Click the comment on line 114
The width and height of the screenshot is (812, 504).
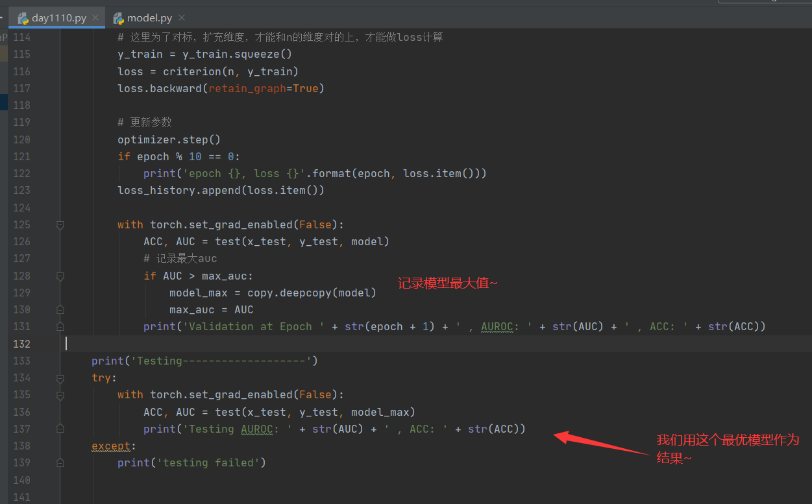pyautogui.click(x=280, y=37)
